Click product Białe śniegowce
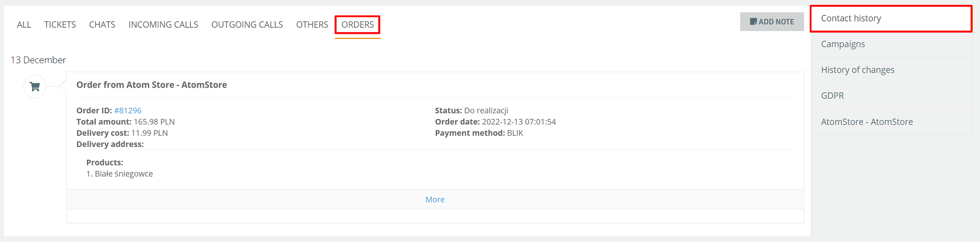This screenshot has height=242, width=980. pyautogui.click(x=124, y=174)
